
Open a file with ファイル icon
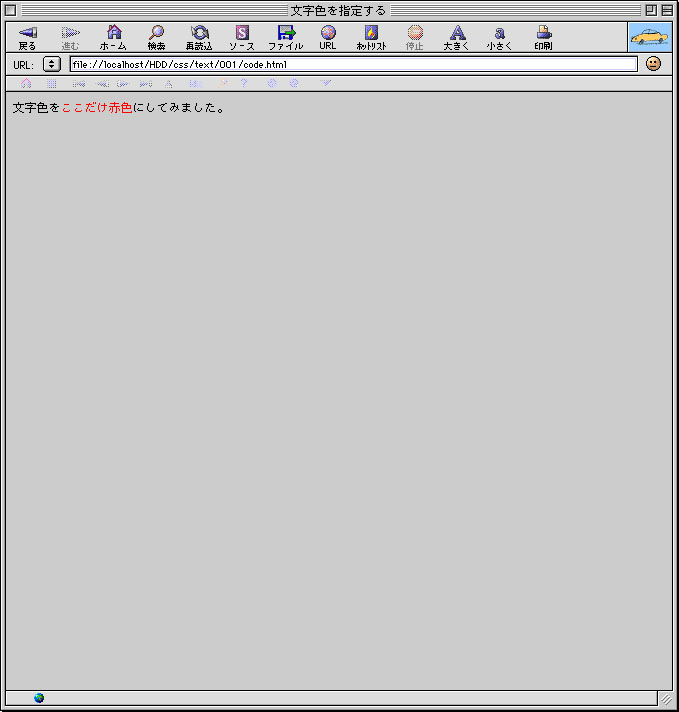(286, 33)
